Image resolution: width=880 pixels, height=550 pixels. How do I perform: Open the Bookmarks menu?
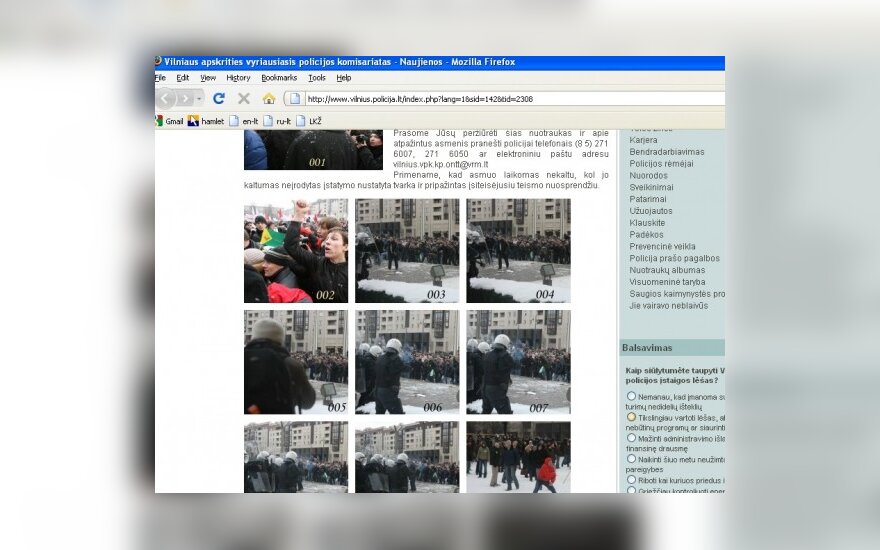(279, 78)
